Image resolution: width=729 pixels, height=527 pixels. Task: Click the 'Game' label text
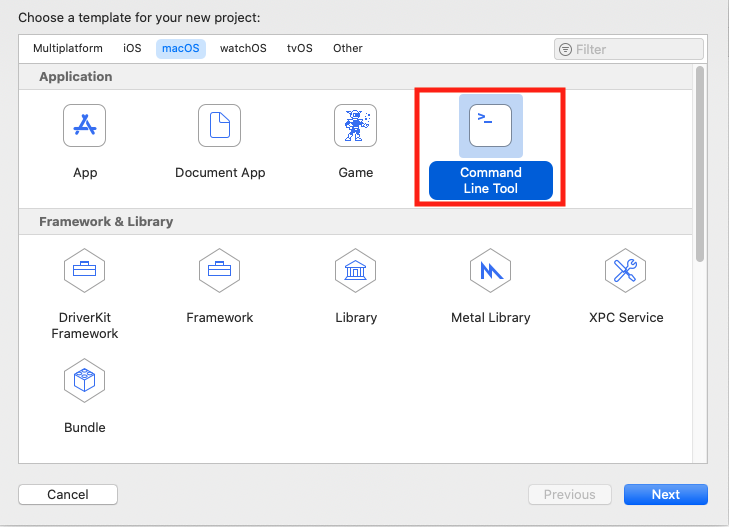tap(356, 172)
